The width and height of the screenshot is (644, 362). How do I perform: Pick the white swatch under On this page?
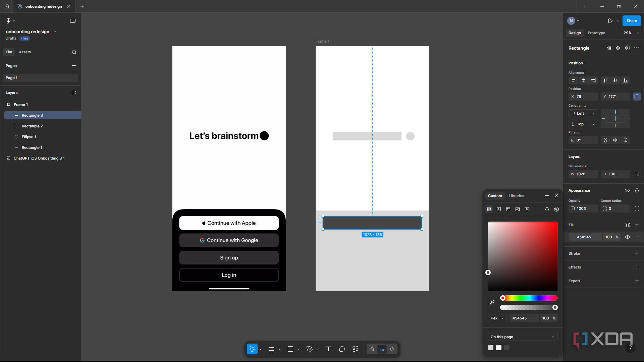point(499,348)
